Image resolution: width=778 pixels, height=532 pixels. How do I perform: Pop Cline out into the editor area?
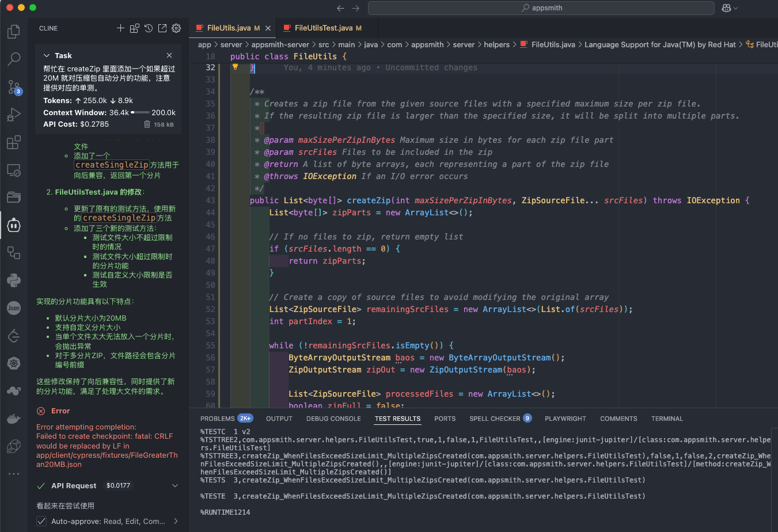click(162, 28)
